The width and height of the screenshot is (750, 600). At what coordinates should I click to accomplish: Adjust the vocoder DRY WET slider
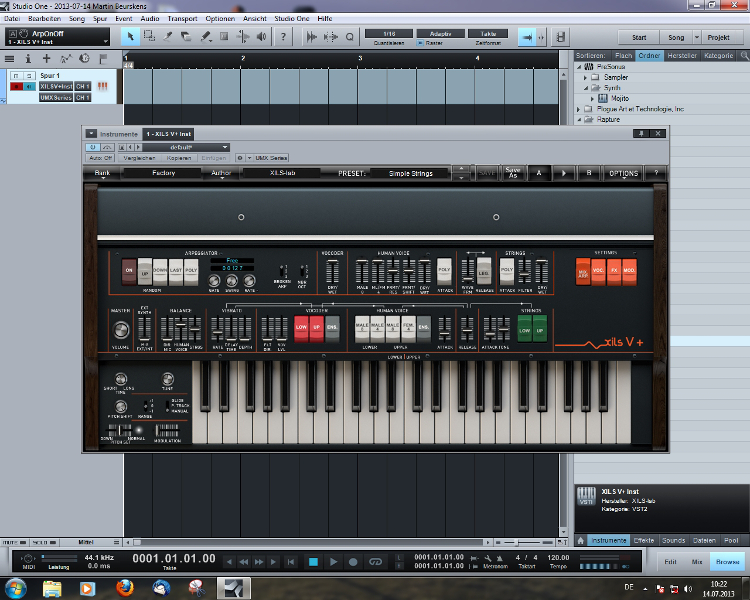coord(332,272)
